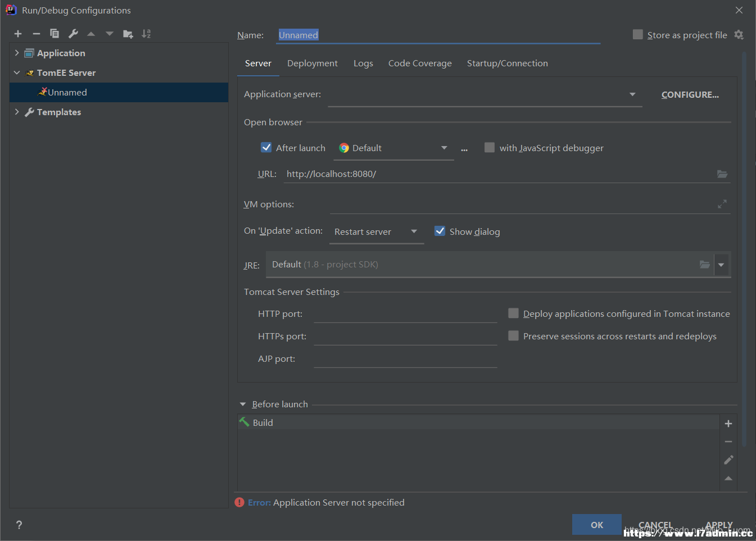This screenshot has height=541, width=756.
Task: Click the CANCEL button
Action: 655,525
